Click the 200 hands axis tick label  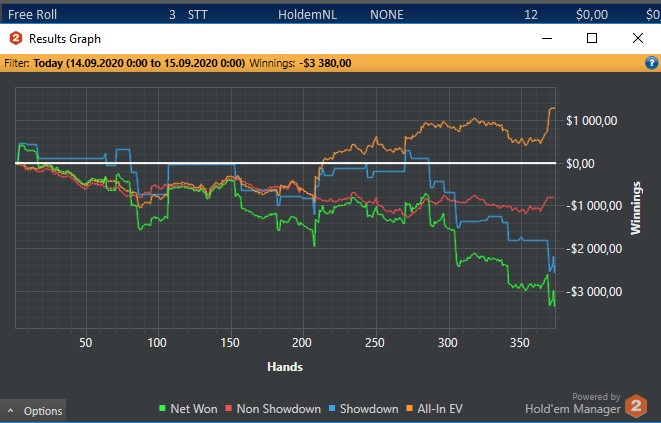(x=302, y=342)
